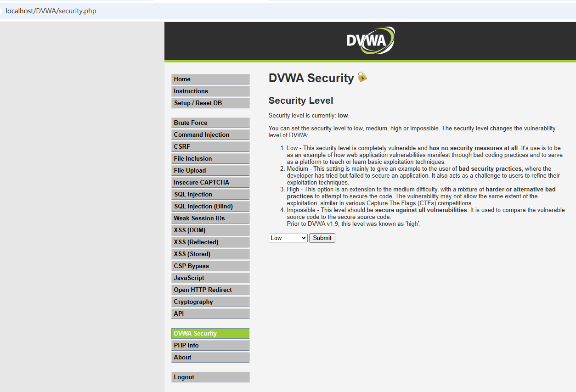Go to the Home page
576x392 pixels.
tap(210, 79)
